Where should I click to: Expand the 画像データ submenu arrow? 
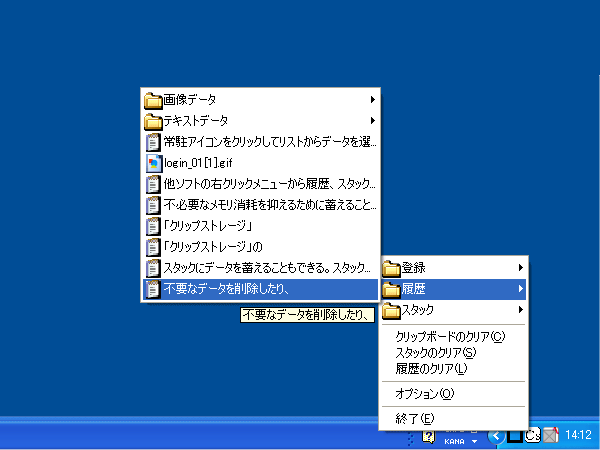[x=372, y=99]
